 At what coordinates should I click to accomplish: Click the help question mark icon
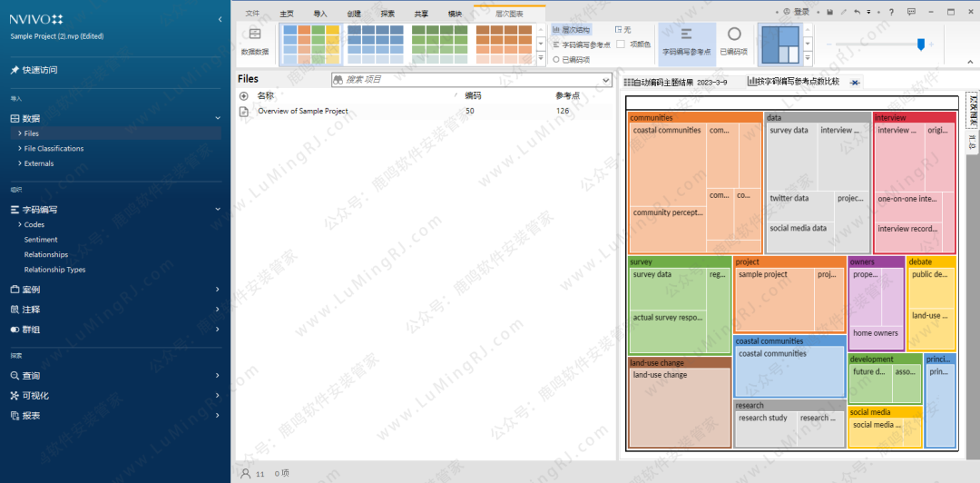coord(889,12)
